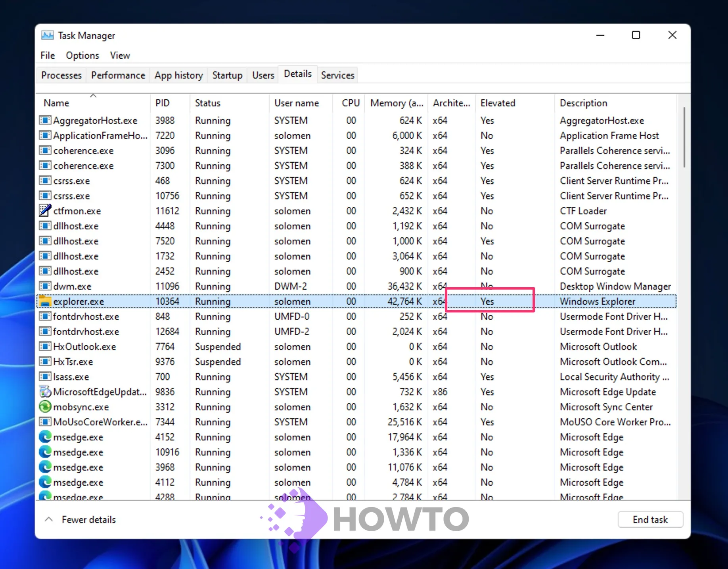Click the dwm.exe process icon
Viewport: 728px width, 569px height.
coord(45,286)
